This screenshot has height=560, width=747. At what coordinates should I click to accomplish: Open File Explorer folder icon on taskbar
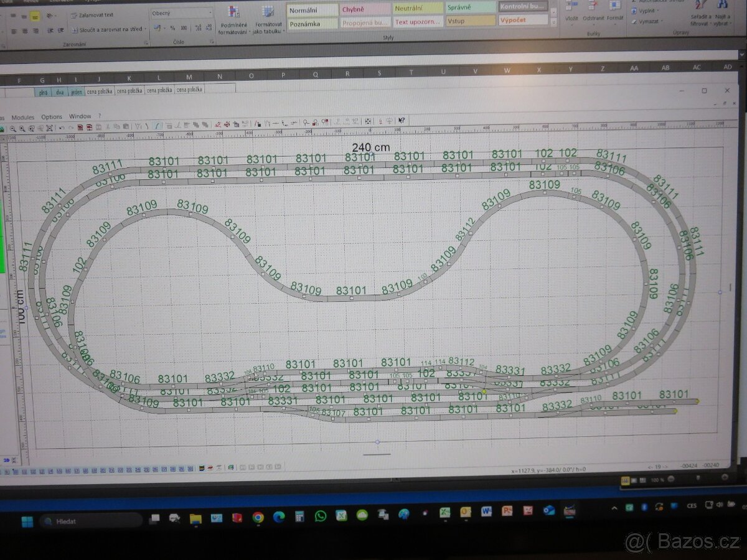195,518
